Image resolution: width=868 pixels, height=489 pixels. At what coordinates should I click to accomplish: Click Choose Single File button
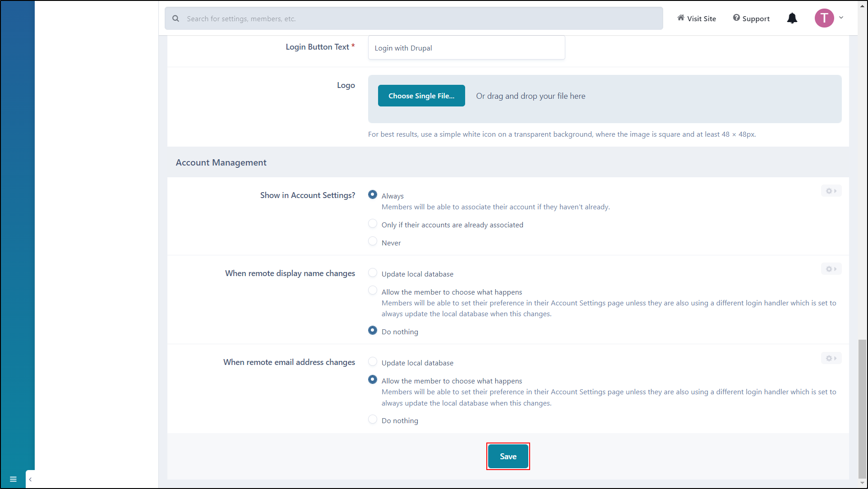[421, 96]
